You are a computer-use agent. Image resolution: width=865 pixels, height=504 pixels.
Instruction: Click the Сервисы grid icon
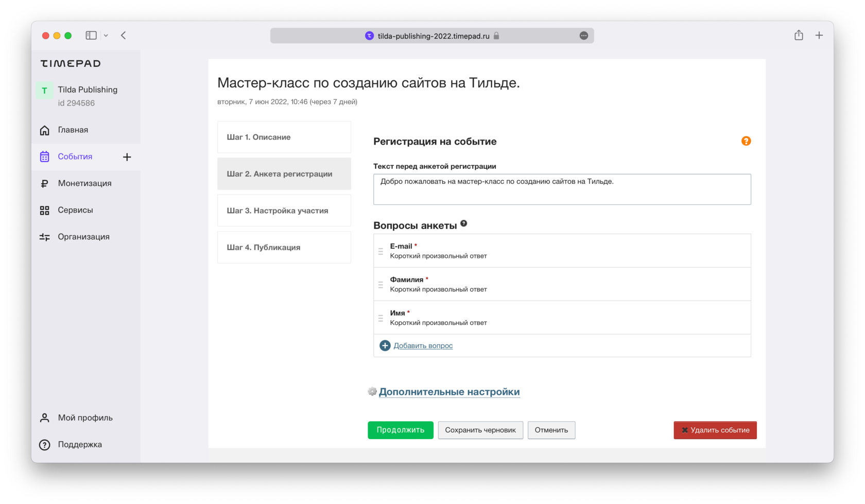[x=45, y=210]
